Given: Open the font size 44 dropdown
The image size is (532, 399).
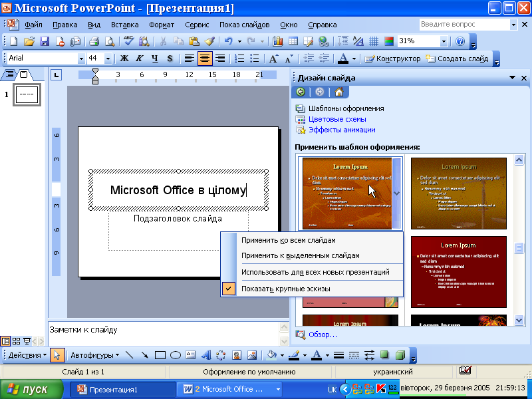Looking at the screenshot, I should coord(108,59).
